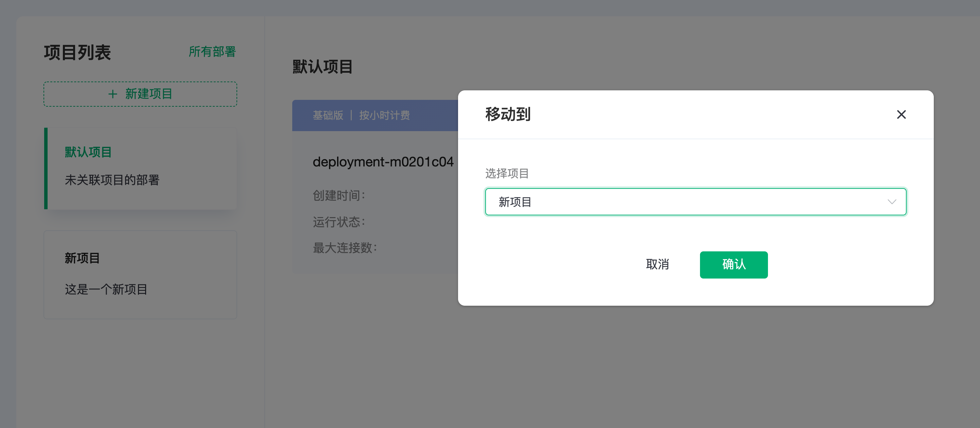The width and height of the screenshot is (980, 428).
Task: Click the 默认项目 page heading
Action: 322,67
